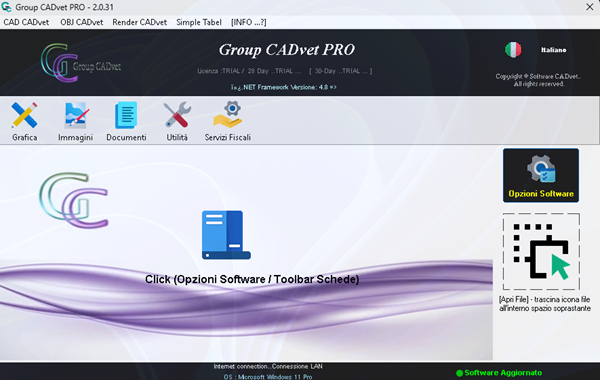The width and height of the screenshot is (600, 380).
Task: Open the Render CADvet menu
Action: tap(139, 22)
